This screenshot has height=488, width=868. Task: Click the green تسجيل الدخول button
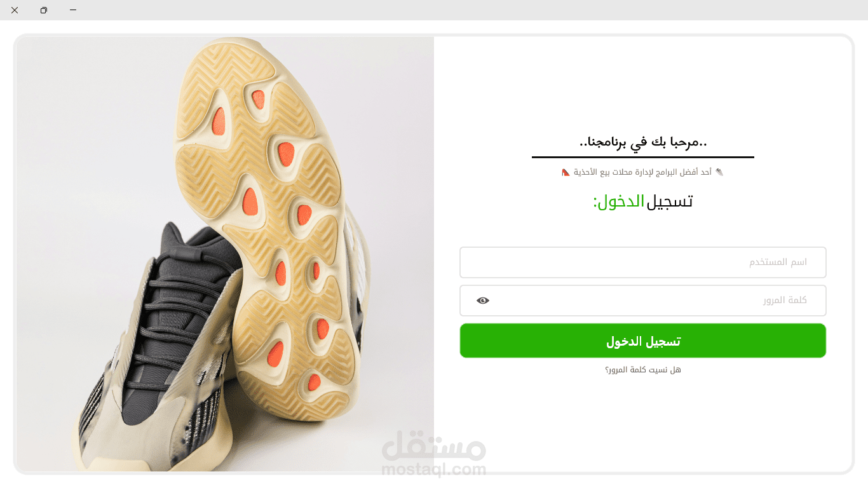pyautogui.click(x=643, y=341)
